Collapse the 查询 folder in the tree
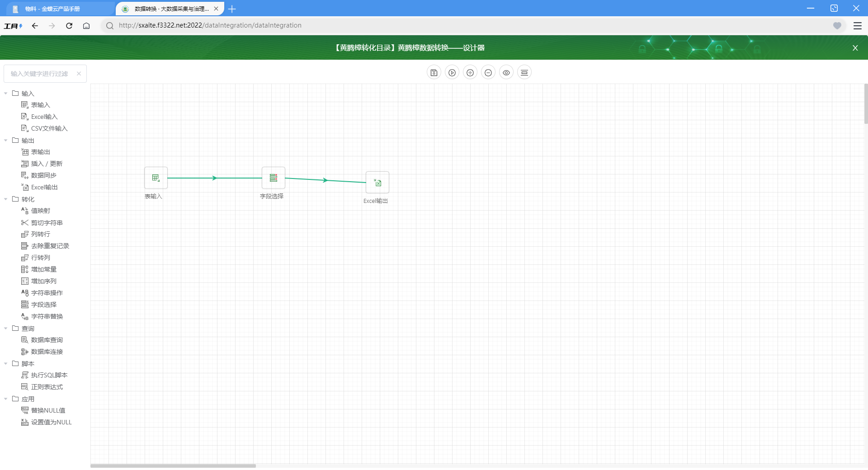Image resolution: width=868 pixels, height=470 pixels. pos(6,329)
